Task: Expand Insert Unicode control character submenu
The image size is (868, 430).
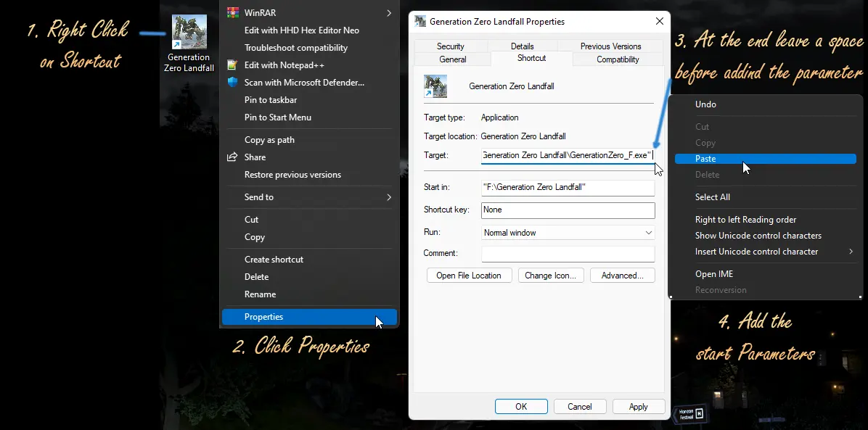Action: tap(851, 252)
